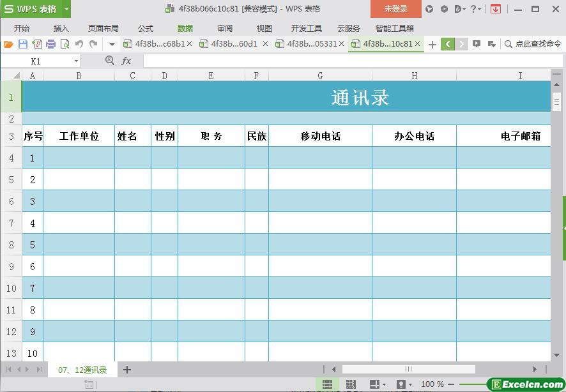Viewport: 566px width, 392px height.
Task: Open a new document tab with plus
Action: click(x=432, y=44)
